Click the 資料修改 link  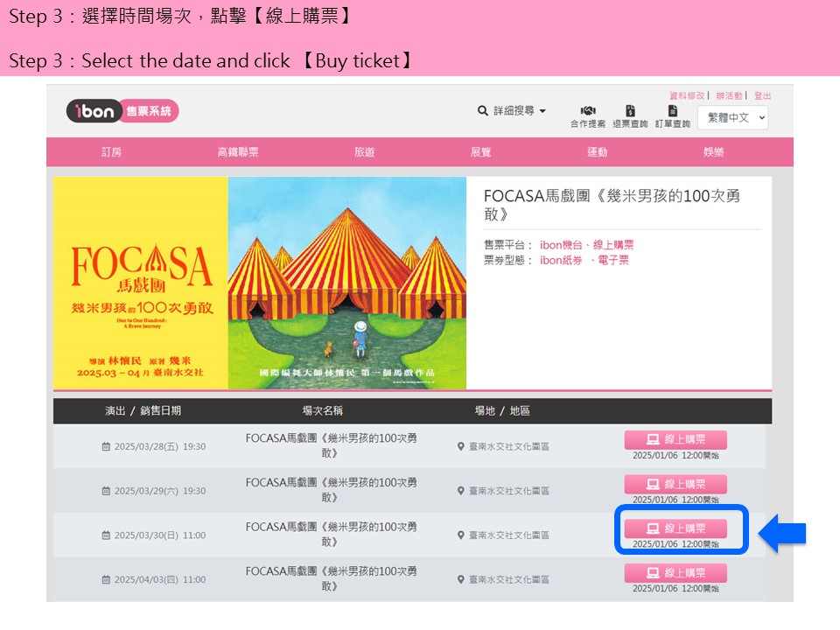[687, 95]
